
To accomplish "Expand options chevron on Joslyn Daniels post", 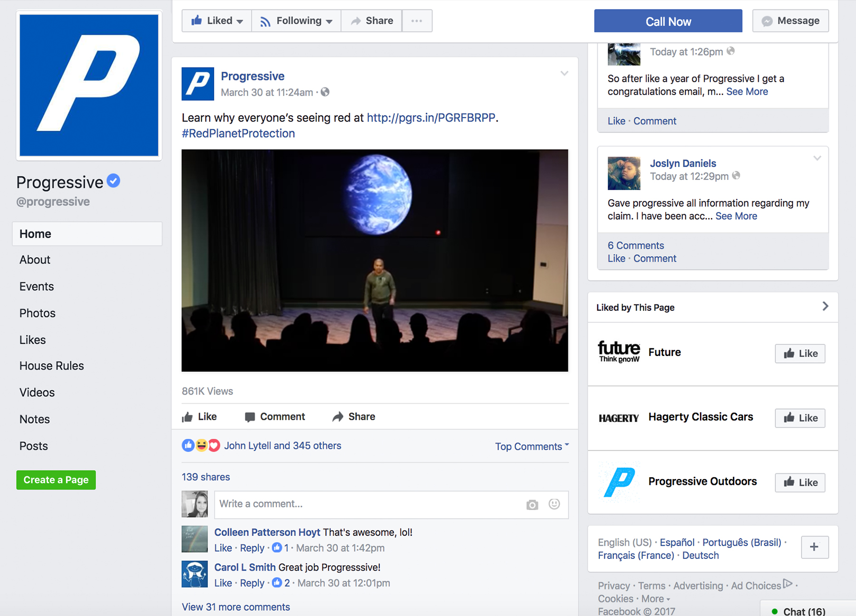I will [x=817, y=158].
